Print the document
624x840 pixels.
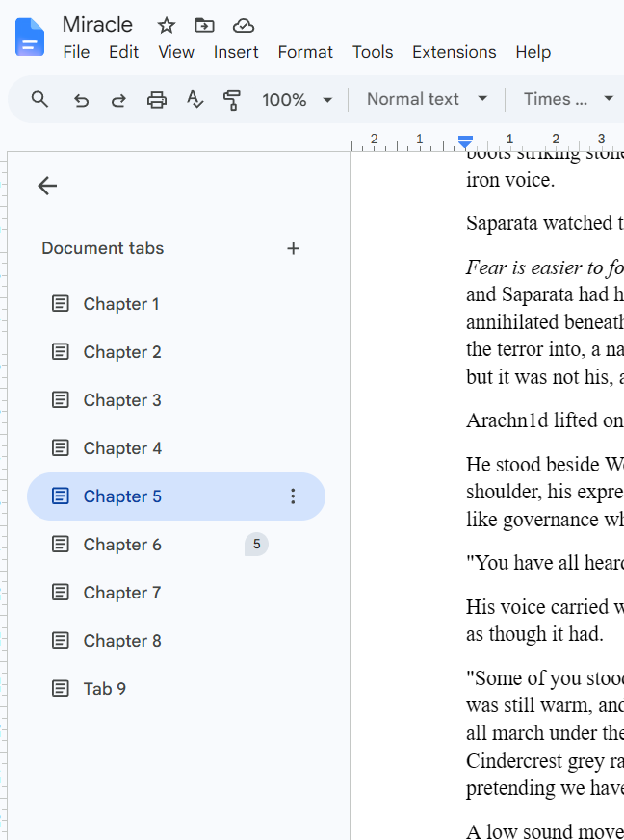point(157,100)
